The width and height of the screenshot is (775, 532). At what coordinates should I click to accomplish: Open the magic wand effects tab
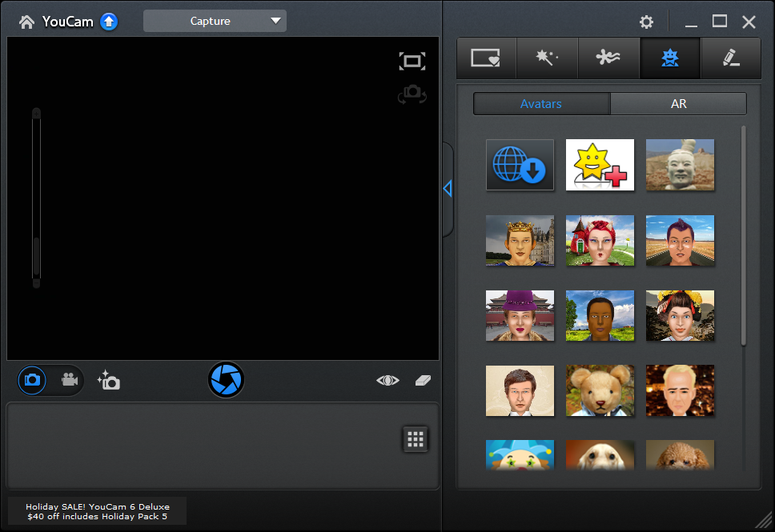pos(548,58)
